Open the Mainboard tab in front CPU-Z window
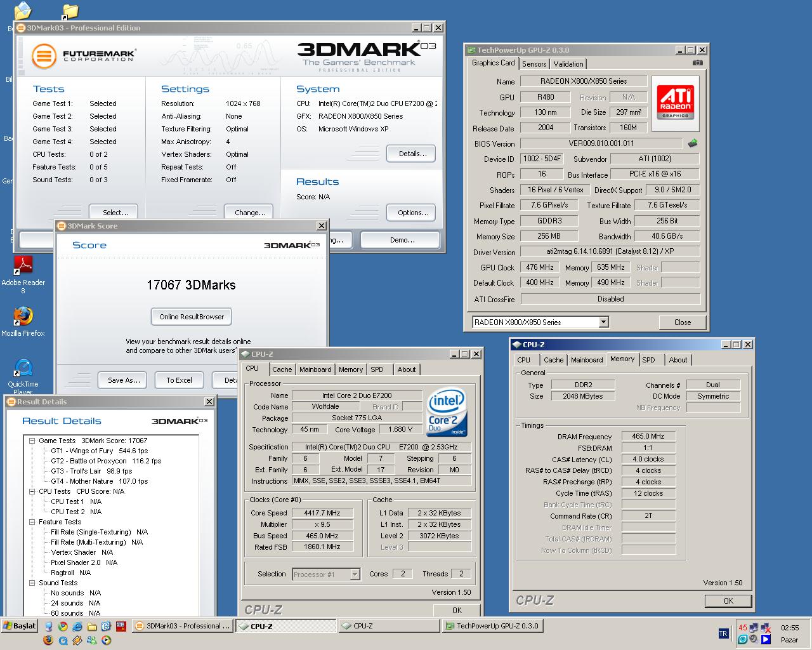The width and height of the screenshot is (812, 650). click(x=315, y=369)
